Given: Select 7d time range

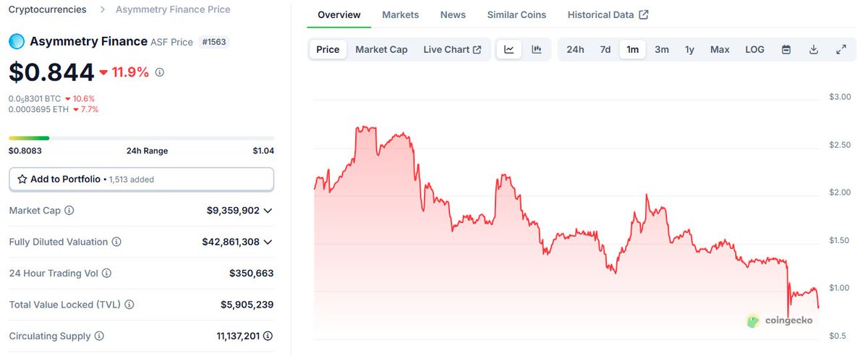Looking at the screenshot, I should pos(605,49).
